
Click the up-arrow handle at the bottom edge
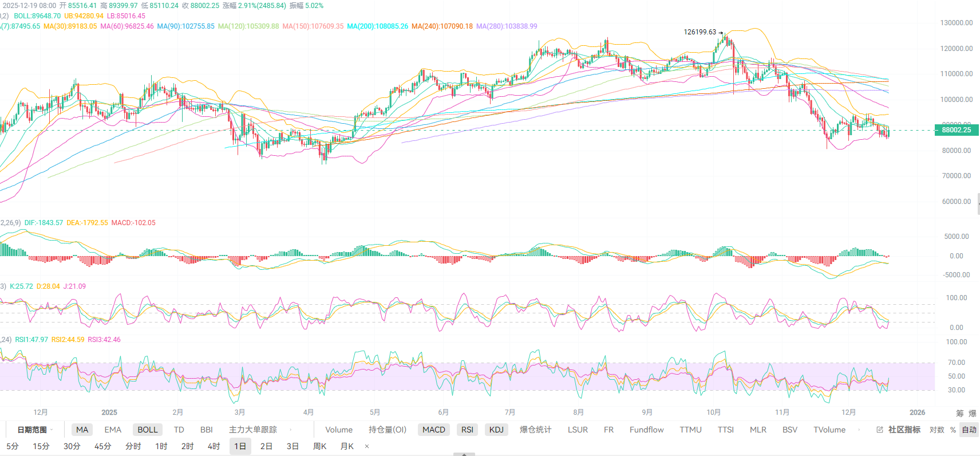(464, 454)
